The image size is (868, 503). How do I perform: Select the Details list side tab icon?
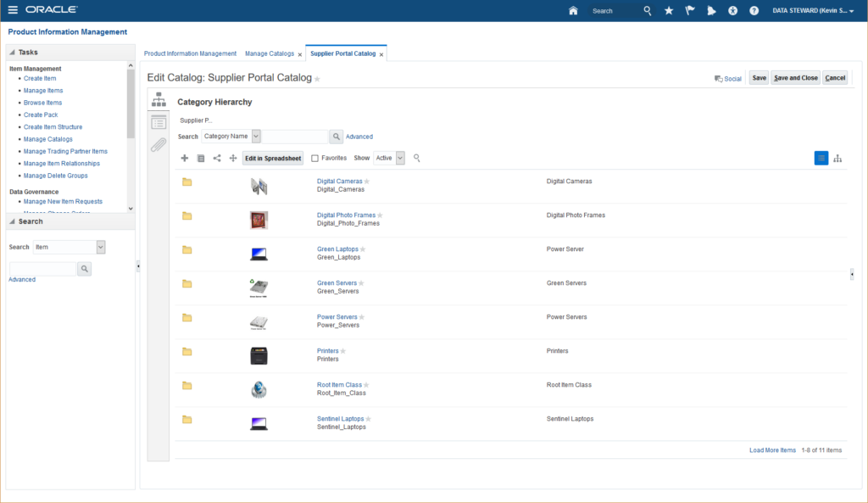coord(159,123)
